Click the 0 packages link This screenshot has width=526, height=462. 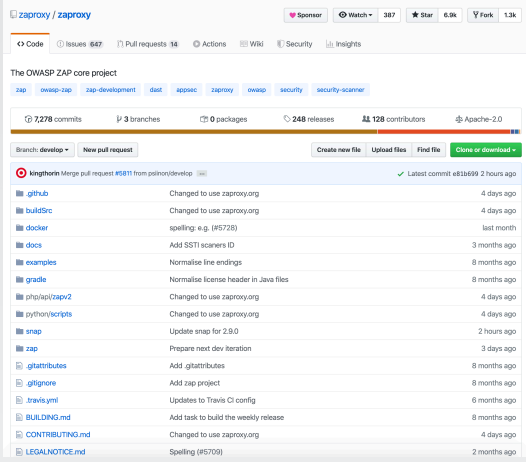coord(223,119)
